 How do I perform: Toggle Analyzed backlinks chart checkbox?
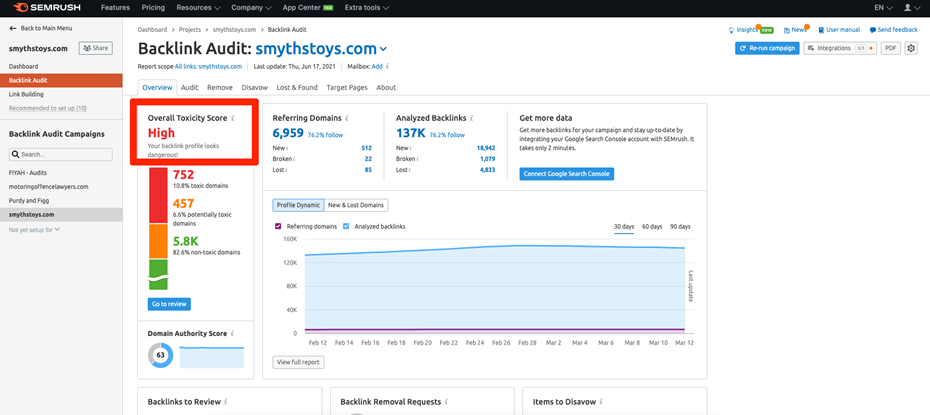pos(346,226)
